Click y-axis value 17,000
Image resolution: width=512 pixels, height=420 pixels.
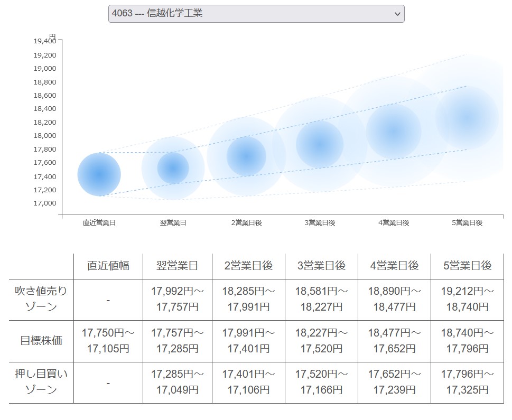45,203
